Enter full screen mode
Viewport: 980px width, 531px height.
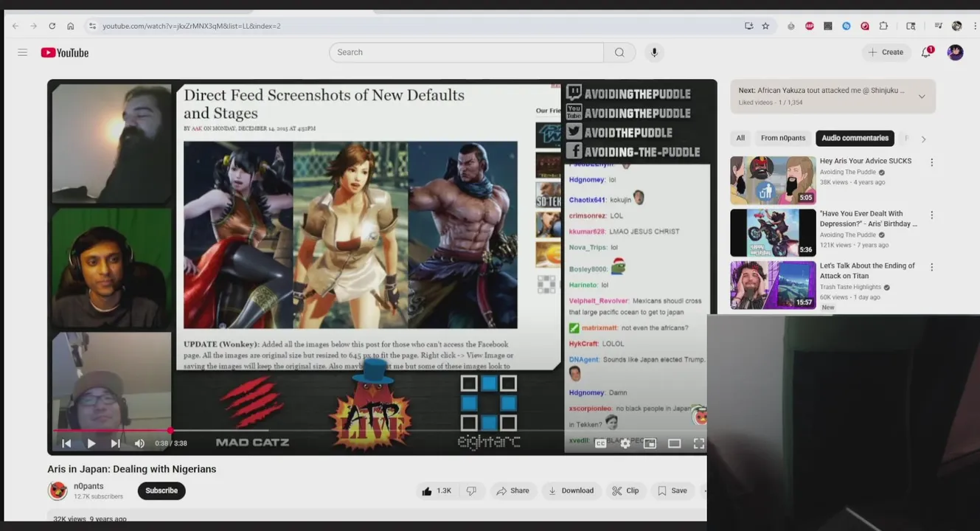click(x=698, y=443)
